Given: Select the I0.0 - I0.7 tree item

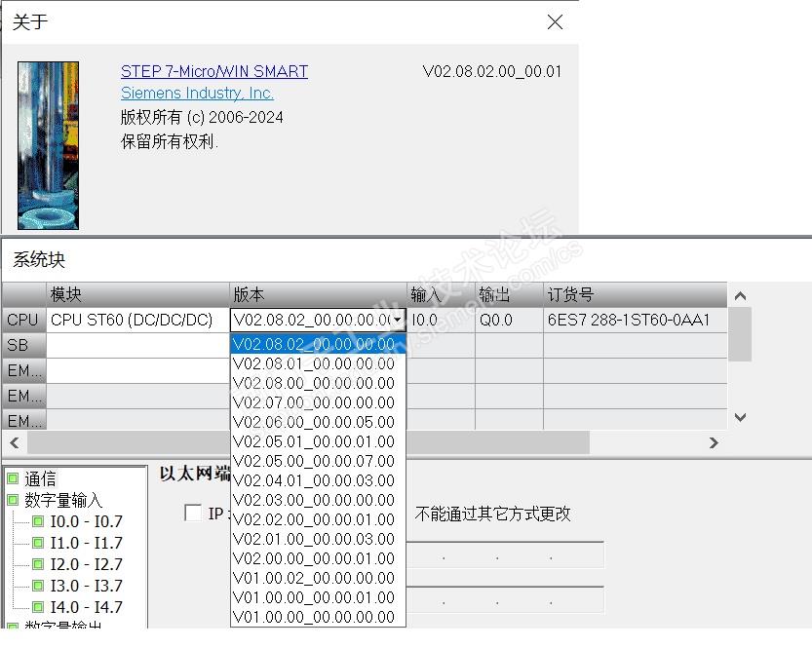Looking at the screenshot, I should click(86, 521).
